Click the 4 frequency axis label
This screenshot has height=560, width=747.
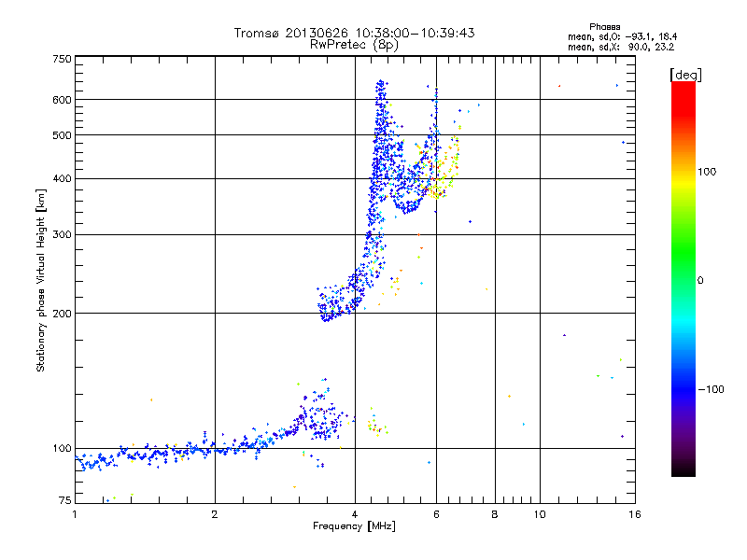[355, 514]
